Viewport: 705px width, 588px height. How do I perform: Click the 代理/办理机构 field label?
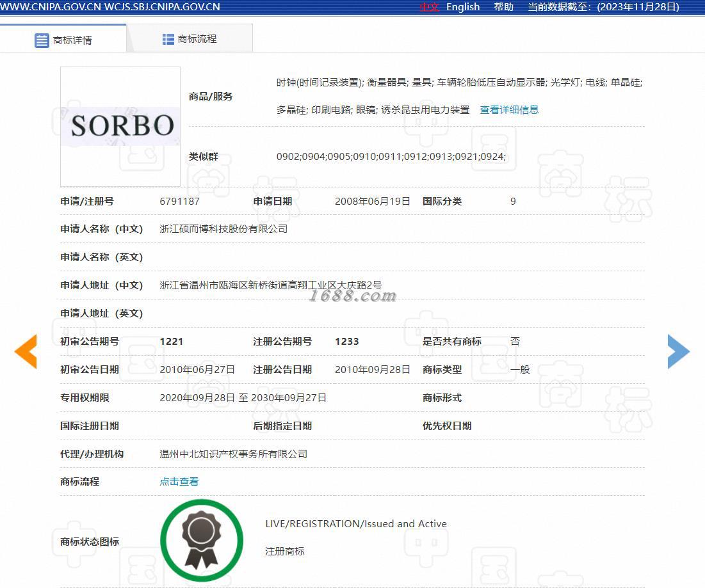92,454
